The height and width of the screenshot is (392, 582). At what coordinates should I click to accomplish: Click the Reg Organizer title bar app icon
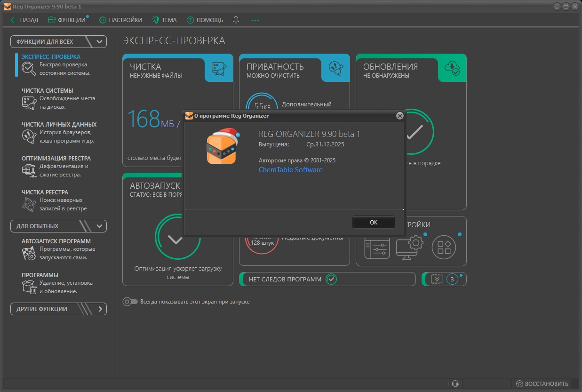(8, 6)
